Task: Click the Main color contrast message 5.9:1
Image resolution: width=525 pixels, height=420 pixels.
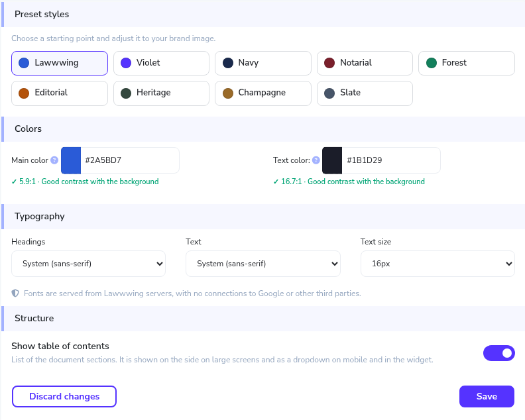Action: click(85, 182)
